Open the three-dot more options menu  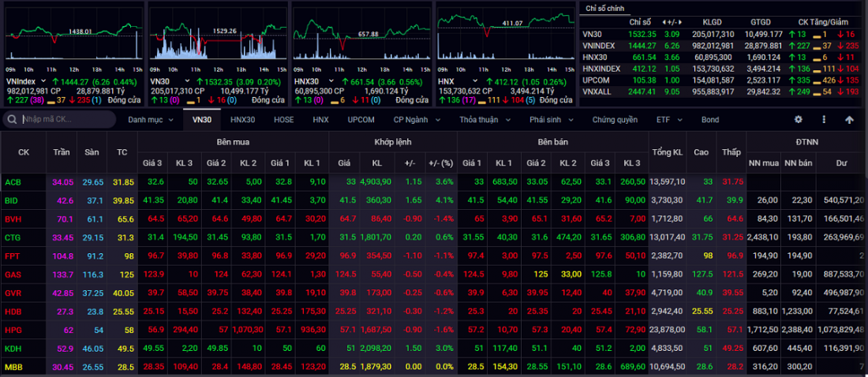point(824,120)
